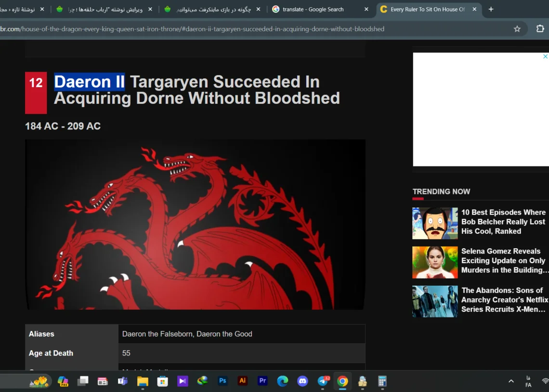Switch to the Persian Minecraft tab
The height and width of the screenshot is (392, 549).
pos(212,10)
